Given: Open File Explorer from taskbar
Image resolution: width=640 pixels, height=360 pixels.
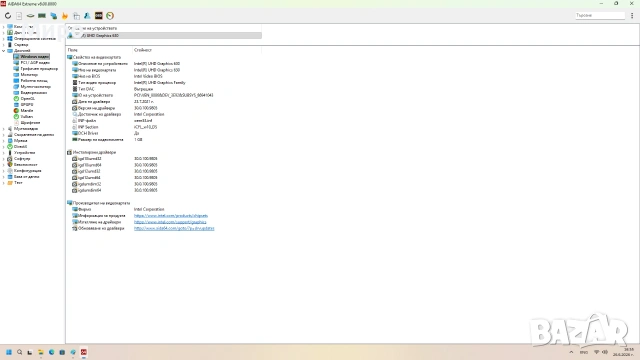Looking at the screenshot, I should coord(41,352).
